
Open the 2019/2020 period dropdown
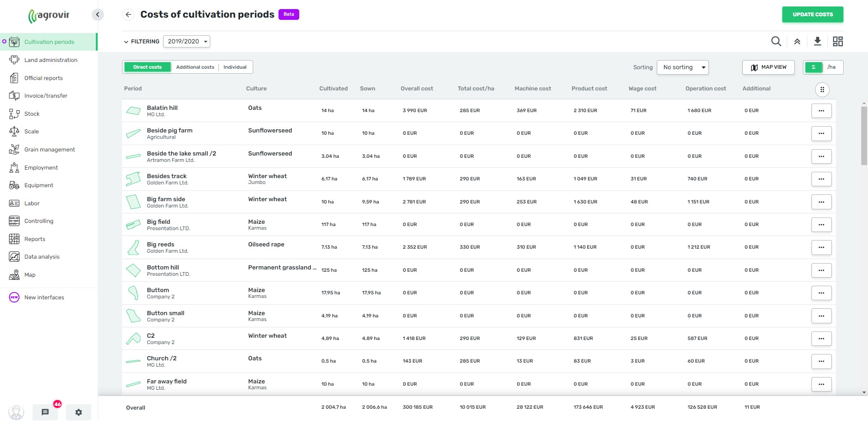(186, 41)
